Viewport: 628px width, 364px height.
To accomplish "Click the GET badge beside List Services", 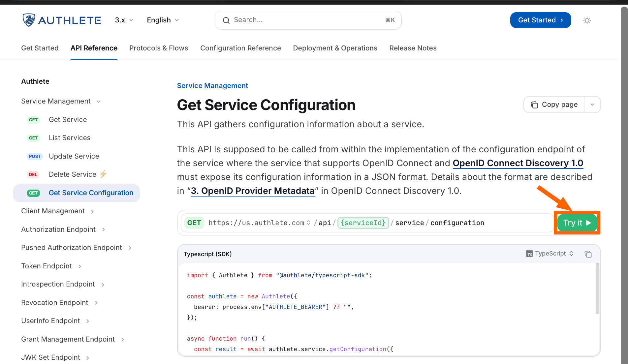I will 33,138.
